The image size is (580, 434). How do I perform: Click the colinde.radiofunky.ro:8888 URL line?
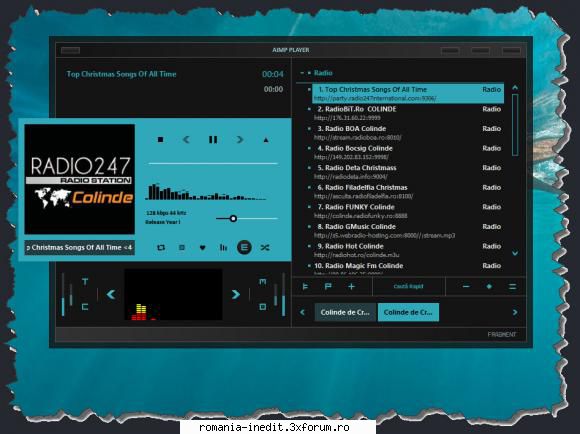361,216
